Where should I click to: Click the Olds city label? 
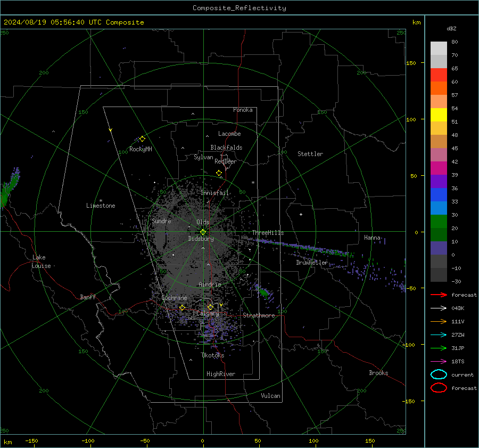[203, 222]
